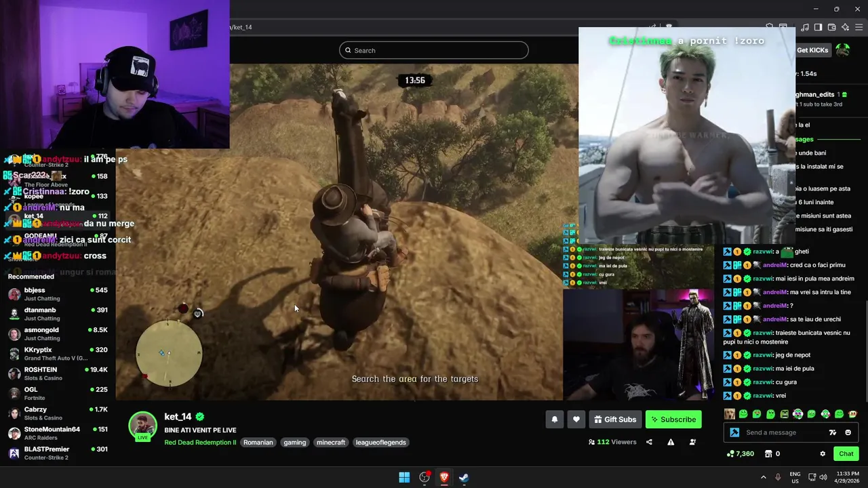This screenshot has width=868, height=488.
Task: Open chat identity hammer badge icon
Action: pos(734,432)
